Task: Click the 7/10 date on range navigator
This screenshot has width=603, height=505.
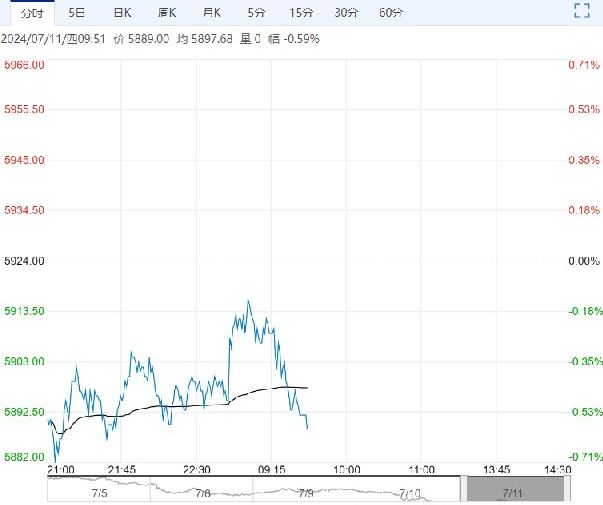Action: (408, 493)
